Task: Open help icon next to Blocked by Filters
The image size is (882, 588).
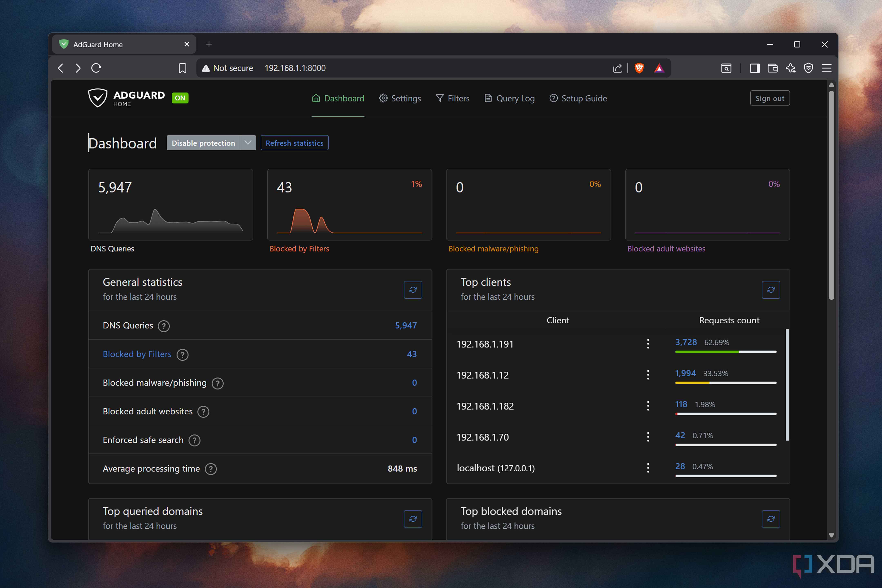Action: click(182, 354)
